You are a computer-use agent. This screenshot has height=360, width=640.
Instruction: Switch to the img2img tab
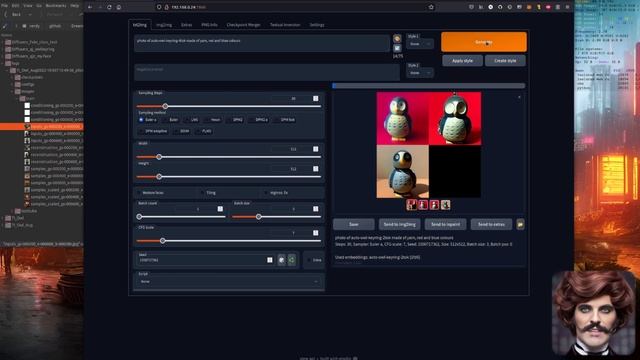tap(164, 25)
